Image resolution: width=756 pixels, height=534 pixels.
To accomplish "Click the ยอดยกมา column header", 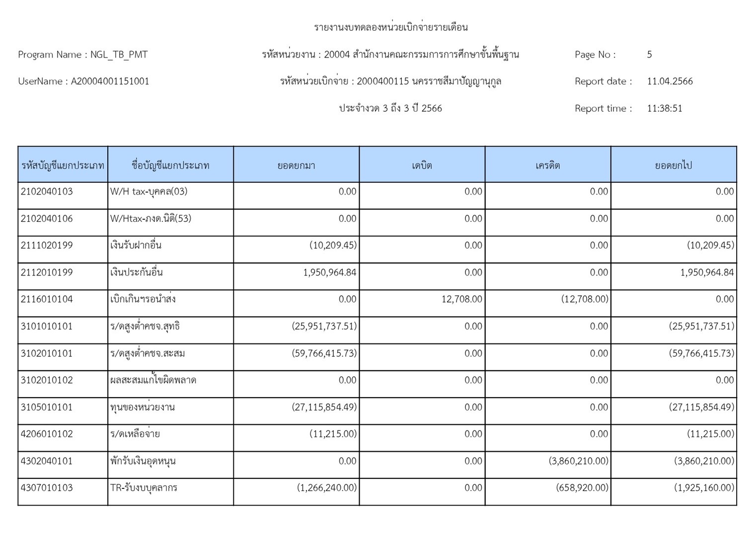I will pyautogui.click(x=296, y=165).
